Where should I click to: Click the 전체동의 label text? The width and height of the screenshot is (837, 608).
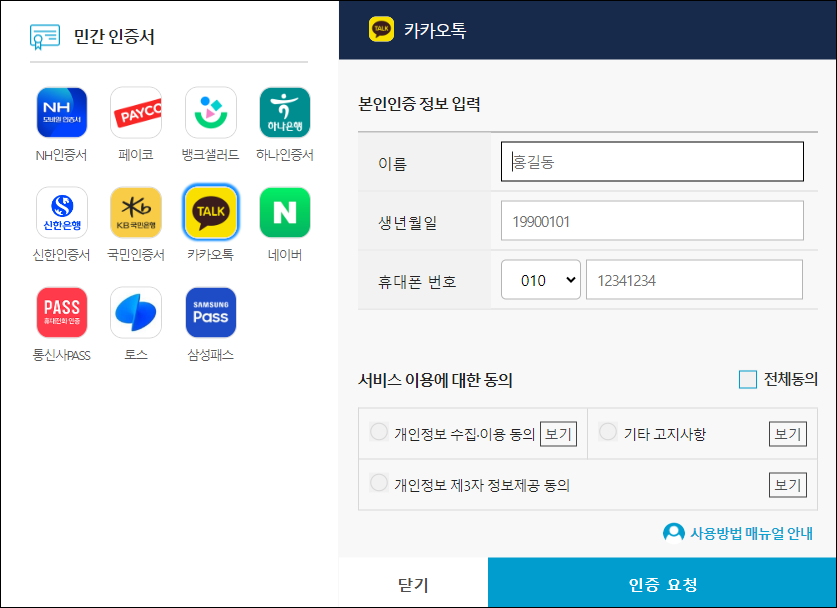click(791, 380)
